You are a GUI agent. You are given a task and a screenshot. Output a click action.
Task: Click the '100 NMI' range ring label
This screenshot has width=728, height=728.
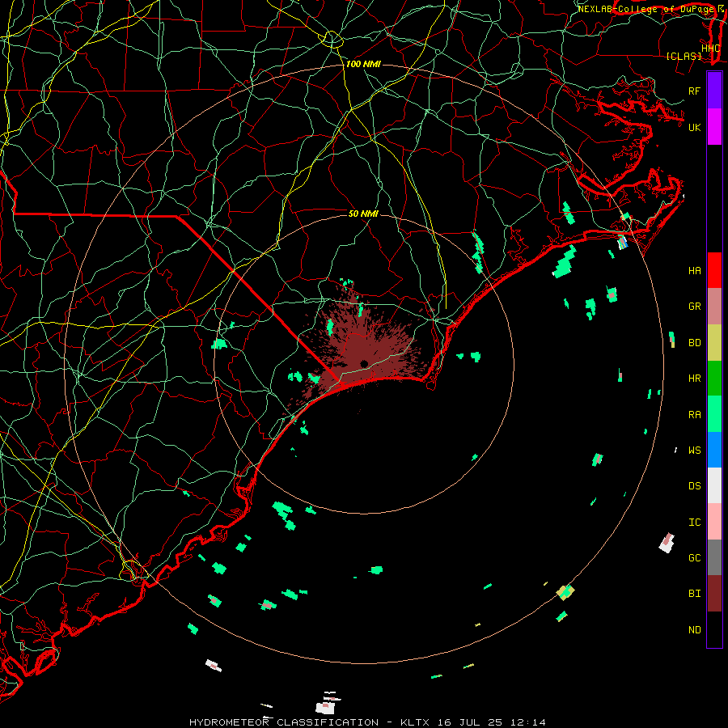pos(363,64)
